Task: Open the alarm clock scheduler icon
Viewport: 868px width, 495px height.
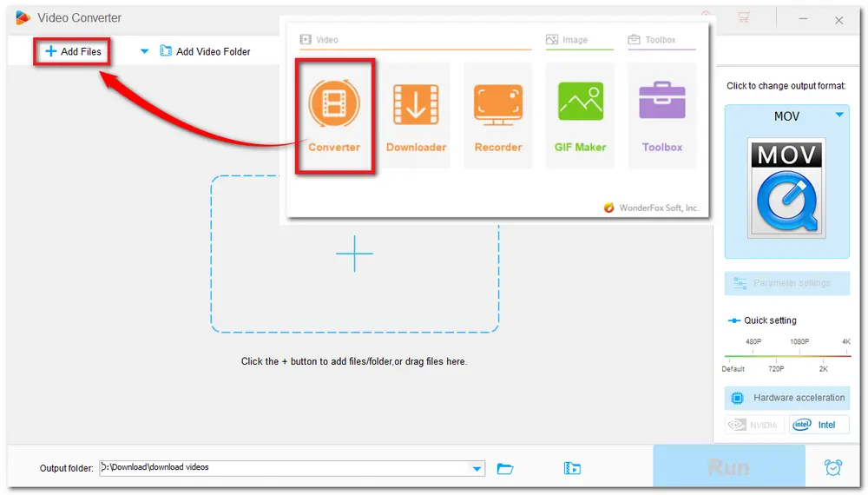Action: 832,467
